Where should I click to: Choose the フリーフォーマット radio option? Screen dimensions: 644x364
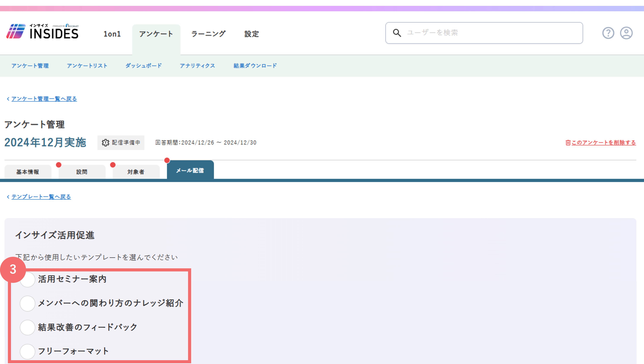point(27,351)
